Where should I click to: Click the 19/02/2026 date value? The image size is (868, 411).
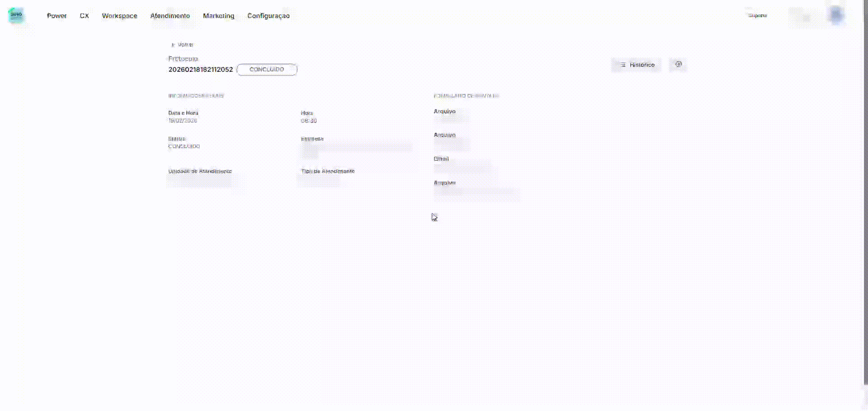183,121
